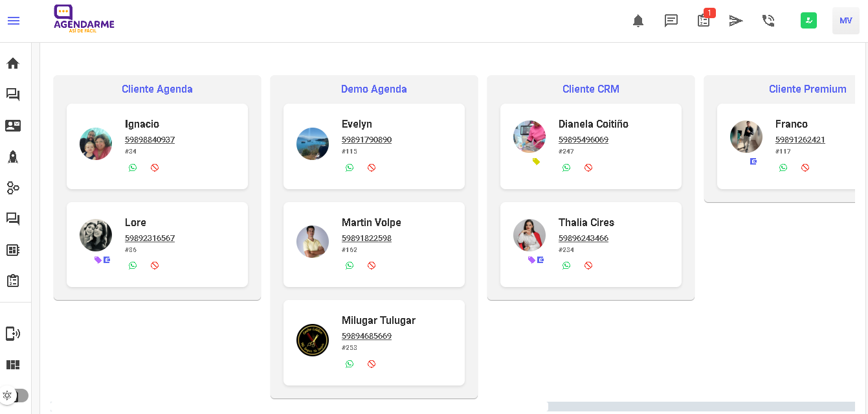
Task: Click the Cliente CRM column header
Action: pos(591,89)
